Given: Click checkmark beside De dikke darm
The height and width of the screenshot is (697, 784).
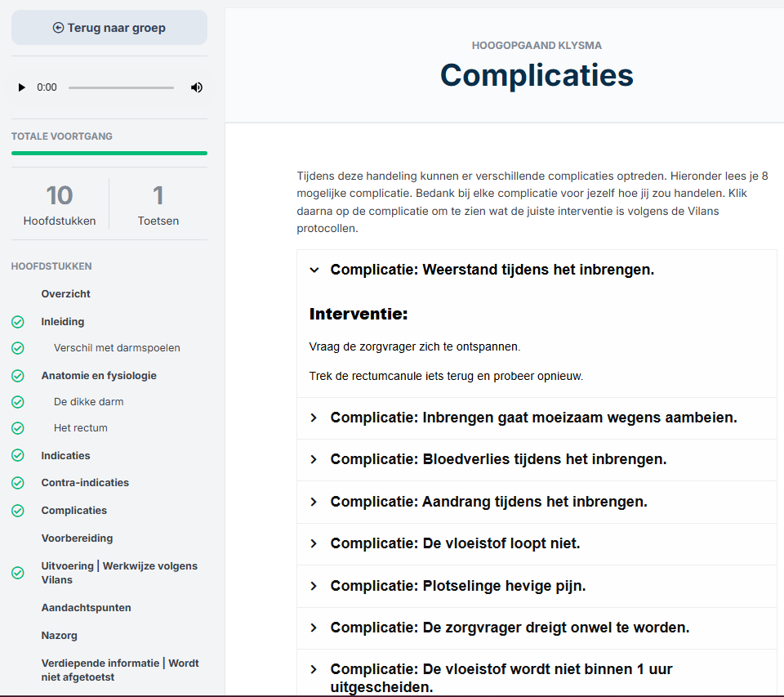Looking at the screenshot, I should coord(18,402).
